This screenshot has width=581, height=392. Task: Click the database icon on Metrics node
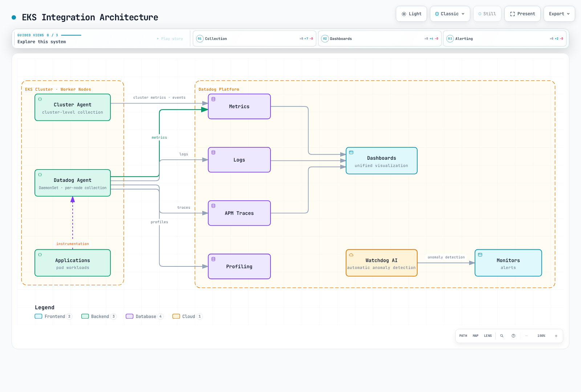214,99
